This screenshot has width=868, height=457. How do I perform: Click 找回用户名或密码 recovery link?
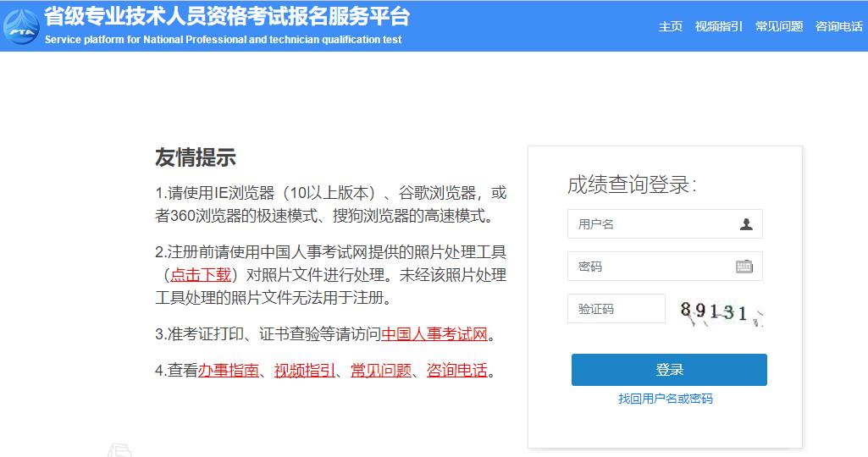click(666, 399)
